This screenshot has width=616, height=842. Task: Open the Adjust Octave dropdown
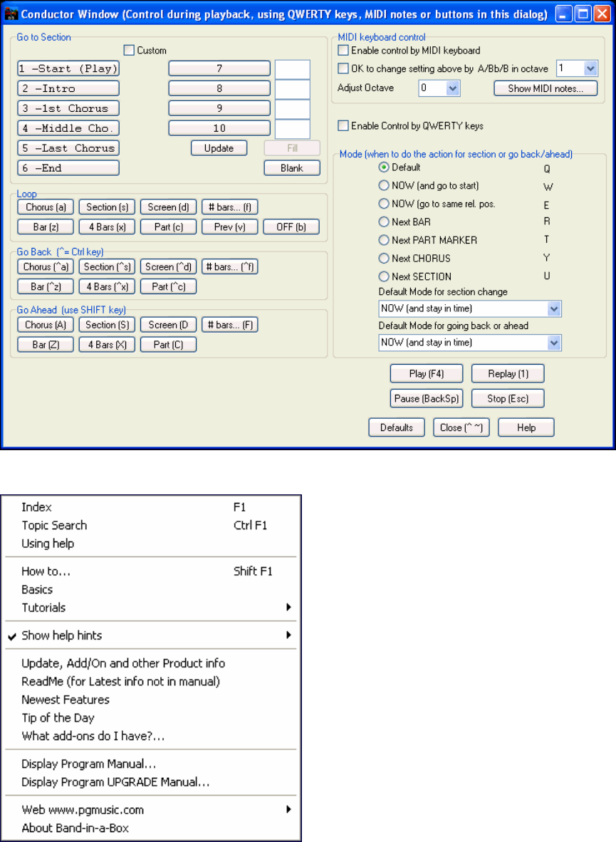453,88
